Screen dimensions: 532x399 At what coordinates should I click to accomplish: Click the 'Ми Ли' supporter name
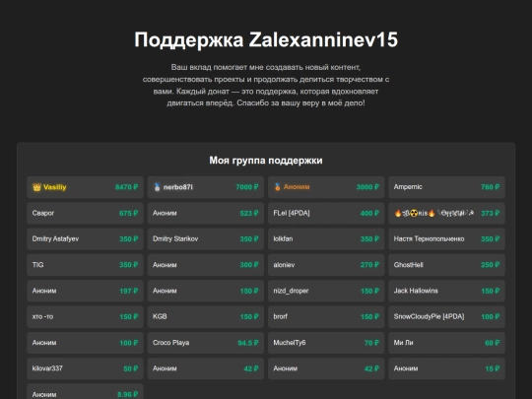pyautogui.click(x=403, y=343)
